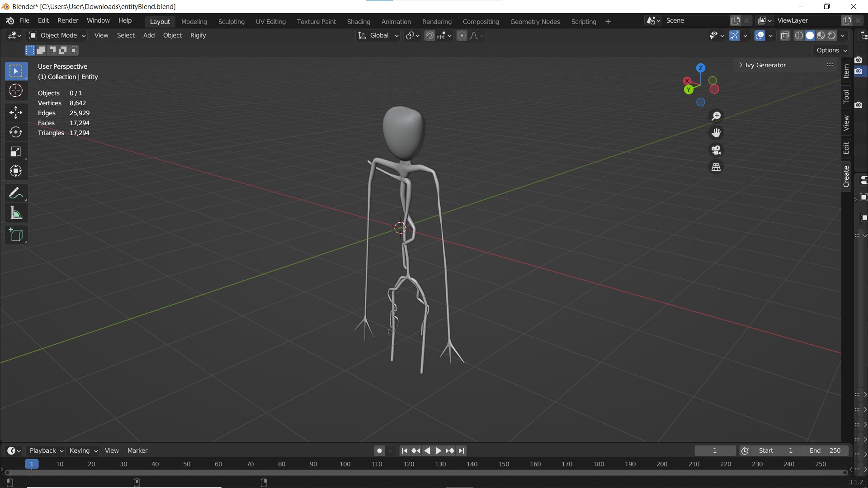Click the viewport shading solid icon
The width and height of the screenshot is (868, 488).
click(x=809, y=36)
